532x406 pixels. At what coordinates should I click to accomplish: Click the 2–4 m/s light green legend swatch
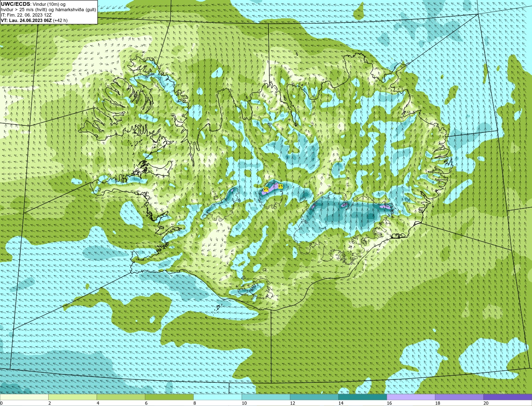[73, 397]
